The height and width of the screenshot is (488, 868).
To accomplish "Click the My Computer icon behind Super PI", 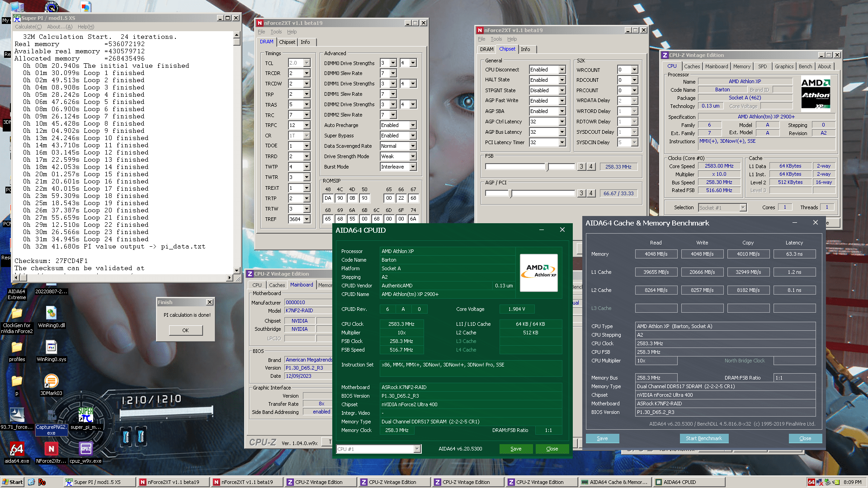I will point(17,7).
